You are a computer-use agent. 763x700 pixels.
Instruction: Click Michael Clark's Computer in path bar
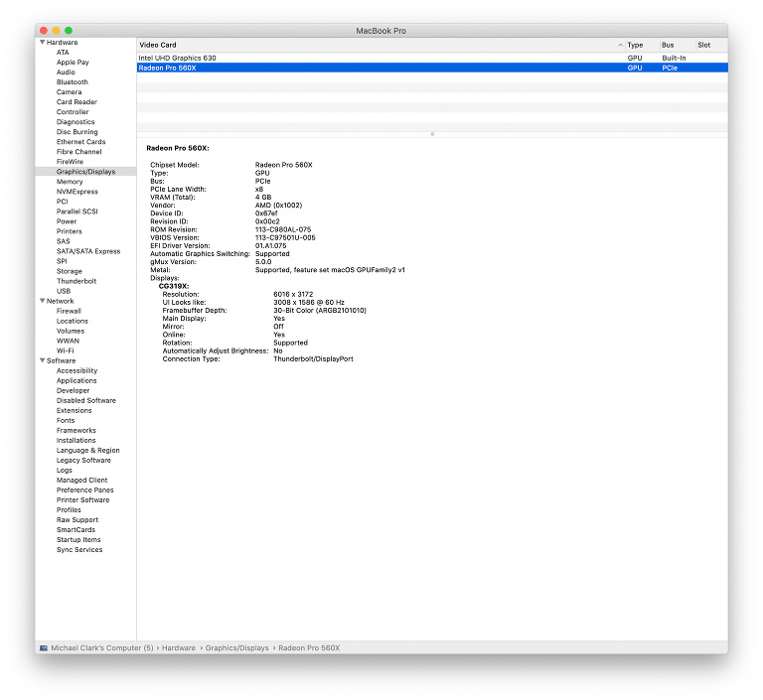coord(102,648)
